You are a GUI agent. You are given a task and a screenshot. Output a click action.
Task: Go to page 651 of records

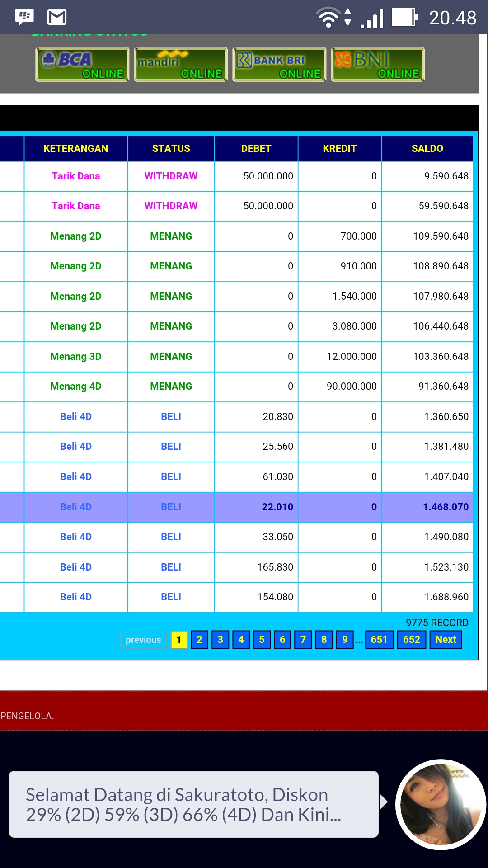click(x=379, y=640)
